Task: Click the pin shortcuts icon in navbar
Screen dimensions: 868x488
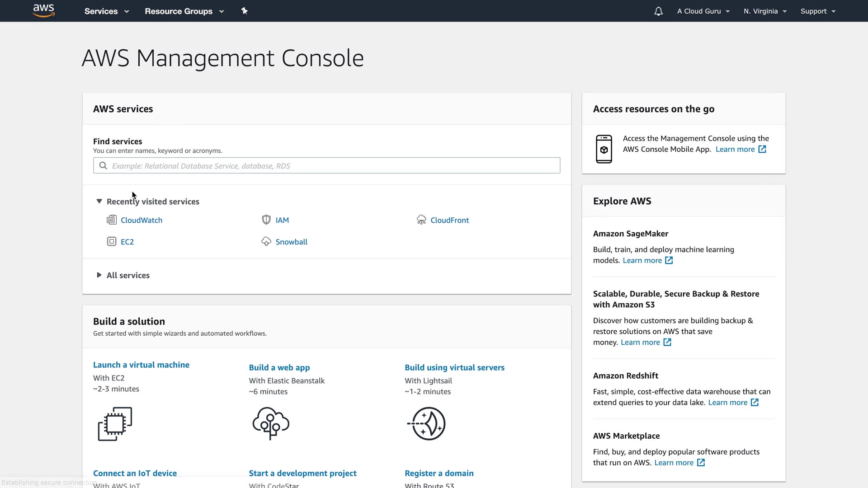Action: pyautogui.click(x=244, y=11)
